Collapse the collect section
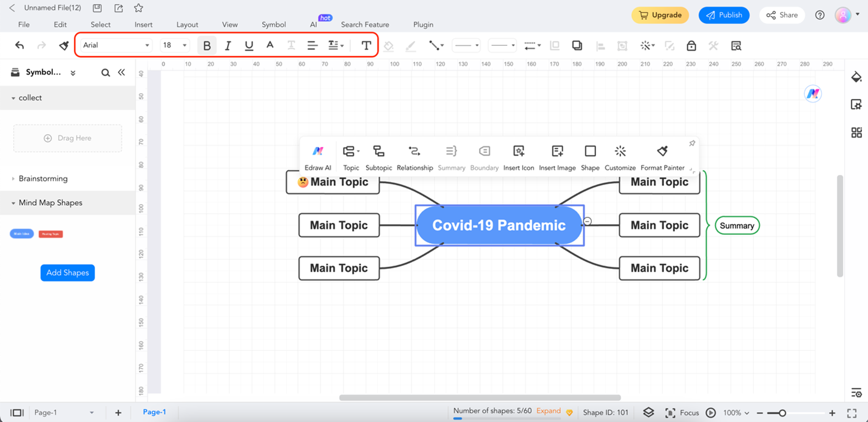The image size is (868, 422). tap(13, 98)
